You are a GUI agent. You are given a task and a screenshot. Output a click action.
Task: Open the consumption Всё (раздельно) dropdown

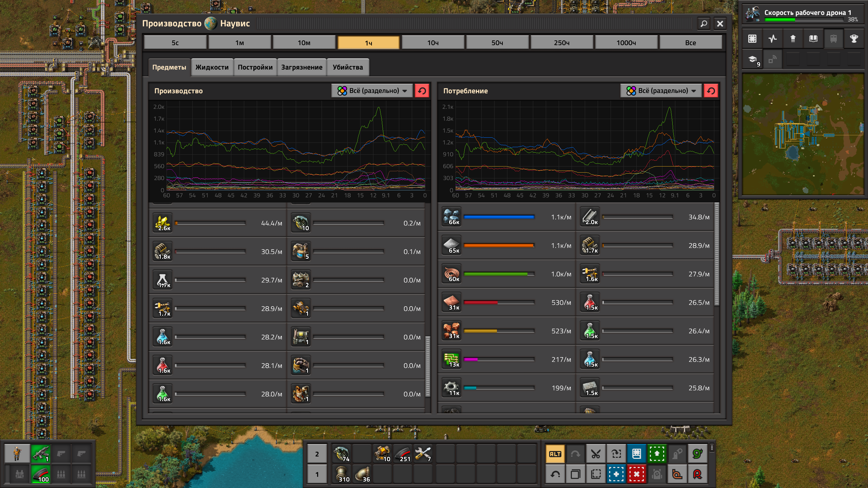click(x=661, y=91)
